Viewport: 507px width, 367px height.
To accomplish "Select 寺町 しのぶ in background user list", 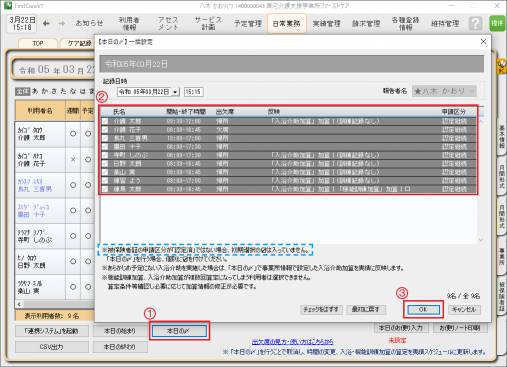I will pos(40,236).
